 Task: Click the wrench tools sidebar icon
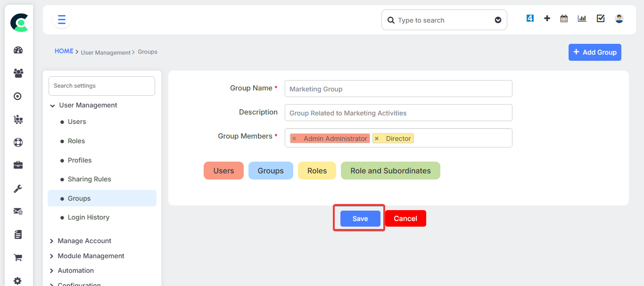[x=18, y=188]
